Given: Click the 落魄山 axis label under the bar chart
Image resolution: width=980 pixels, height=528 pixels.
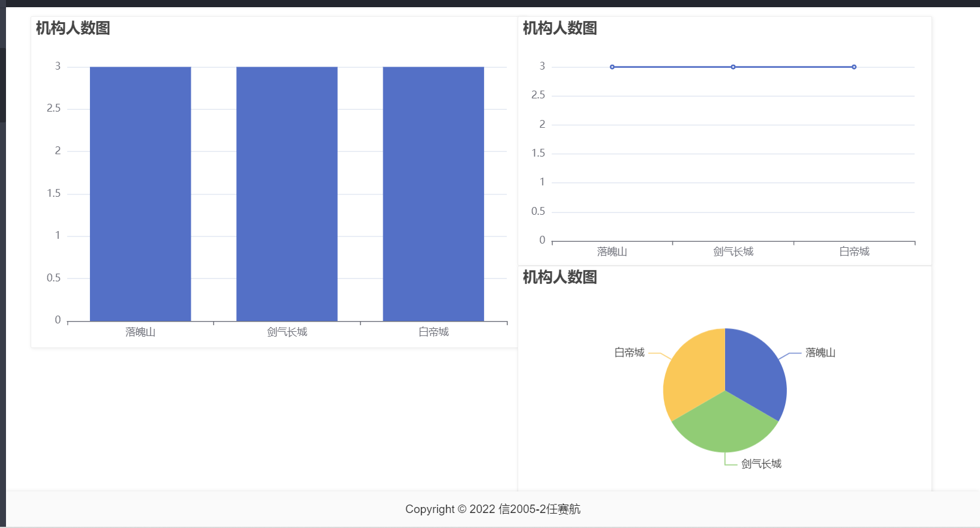Looking at the screenshot, I should click(140, 332).
